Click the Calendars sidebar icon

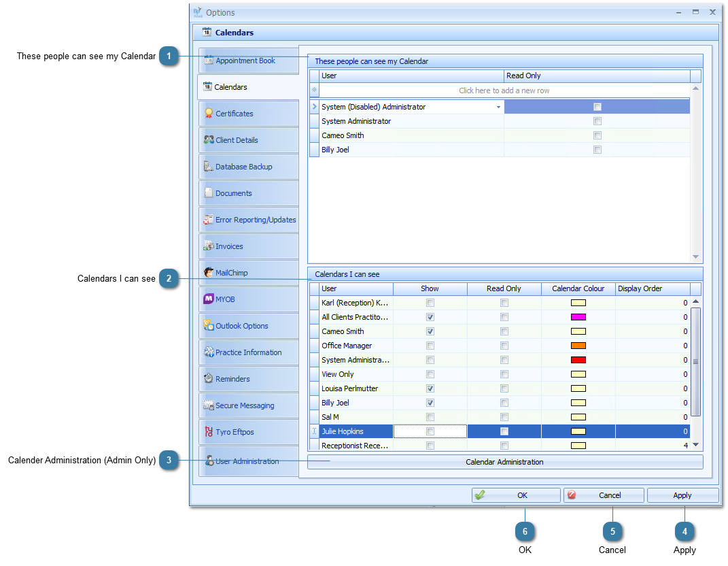[x=207, y=86]
